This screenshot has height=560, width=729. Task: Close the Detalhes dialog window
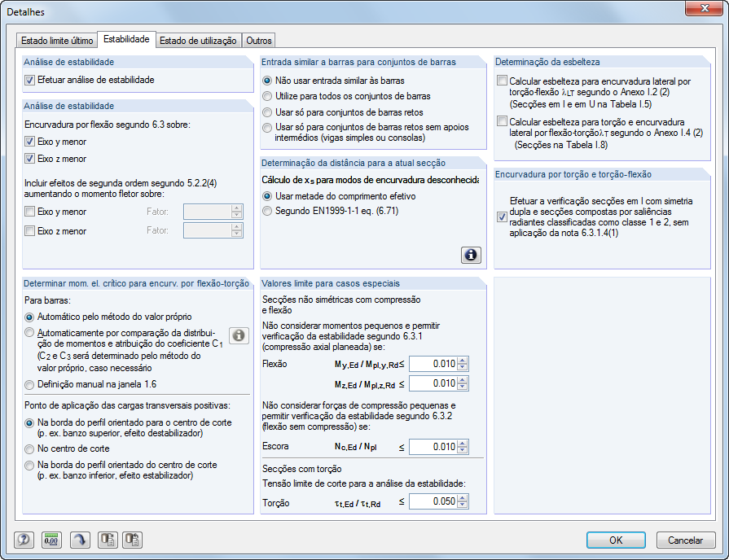click(x=705, y=8)
